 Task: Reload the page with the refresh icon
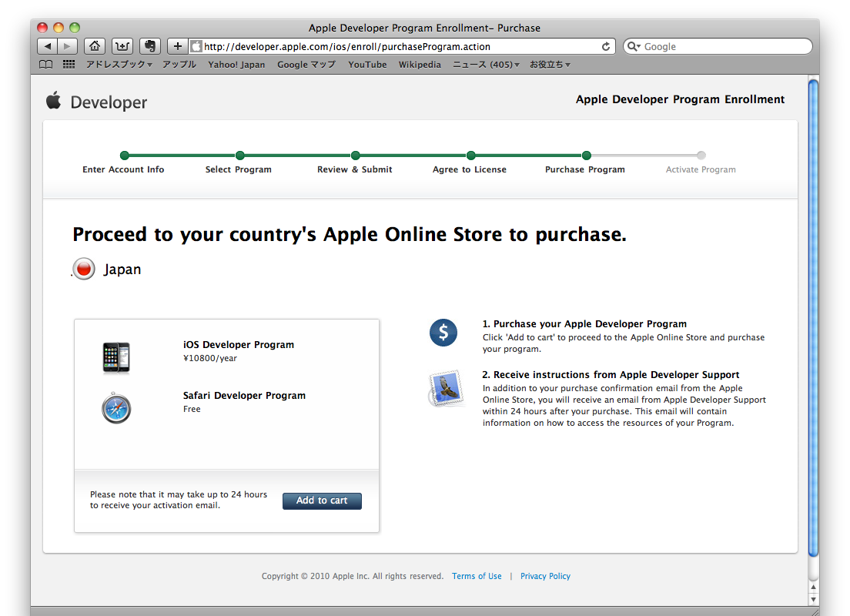[x=606, y=47]
